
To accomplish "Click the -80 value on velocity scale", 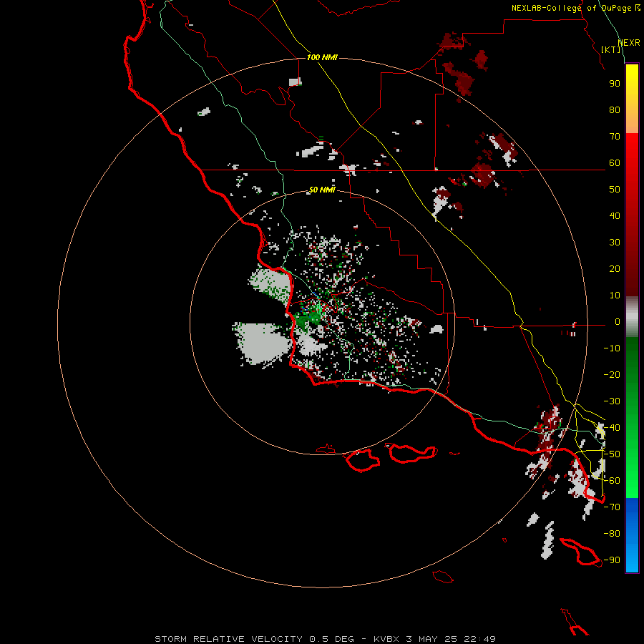I will click(x=612, y=534).
